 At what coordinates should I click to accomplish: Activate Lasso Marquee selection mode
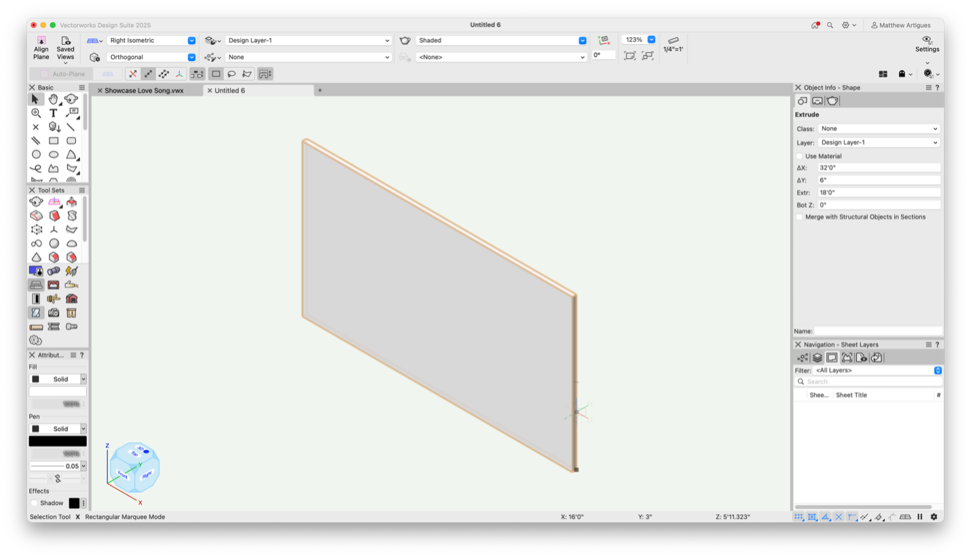tap(232, 74)
